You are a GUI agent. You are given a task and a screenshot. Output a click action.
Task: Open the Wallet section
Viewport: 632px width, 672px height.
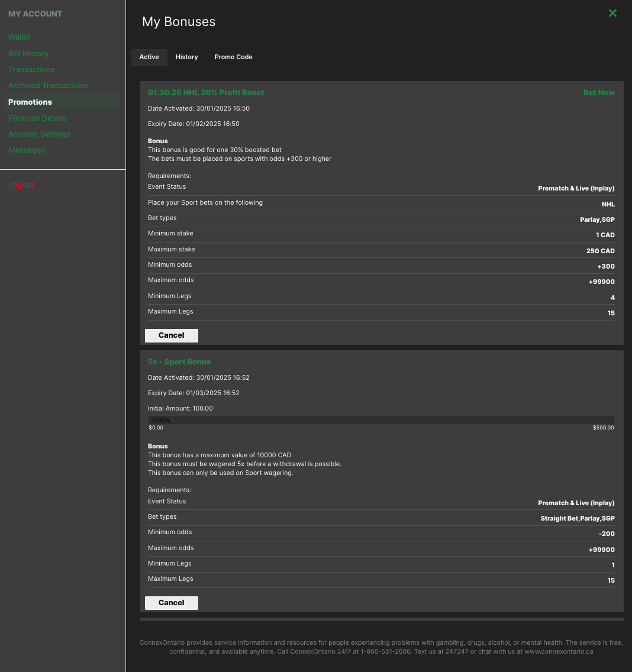pos(19,37)
